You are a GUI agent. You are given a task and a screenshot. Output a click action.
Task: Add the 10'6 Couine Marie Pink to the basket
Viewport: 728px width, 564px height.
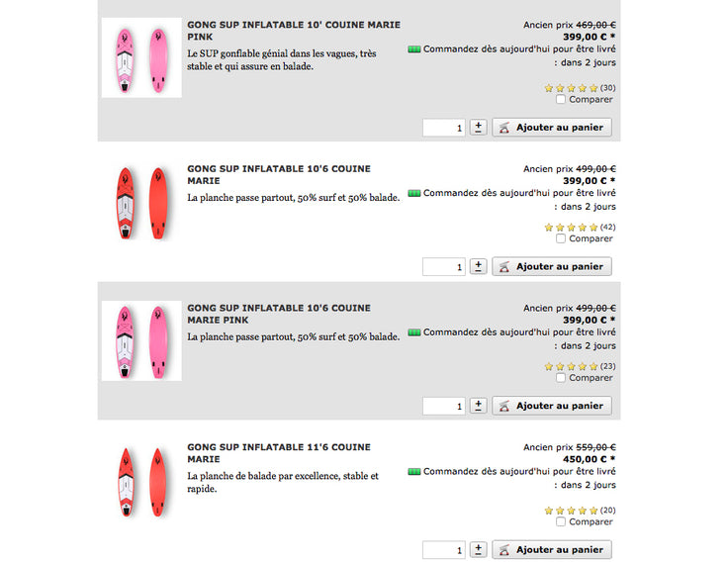click(x=552, y=406)
